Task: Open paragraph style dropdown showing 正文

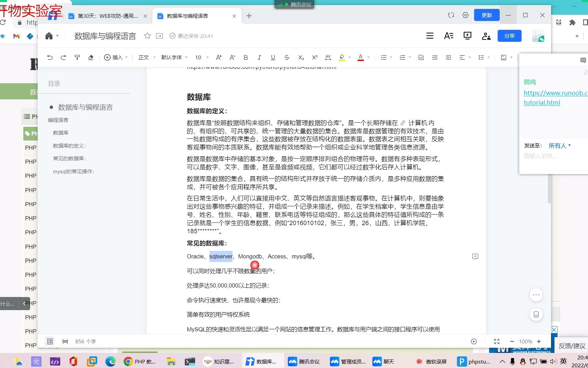Action: [x=147, y=58]
